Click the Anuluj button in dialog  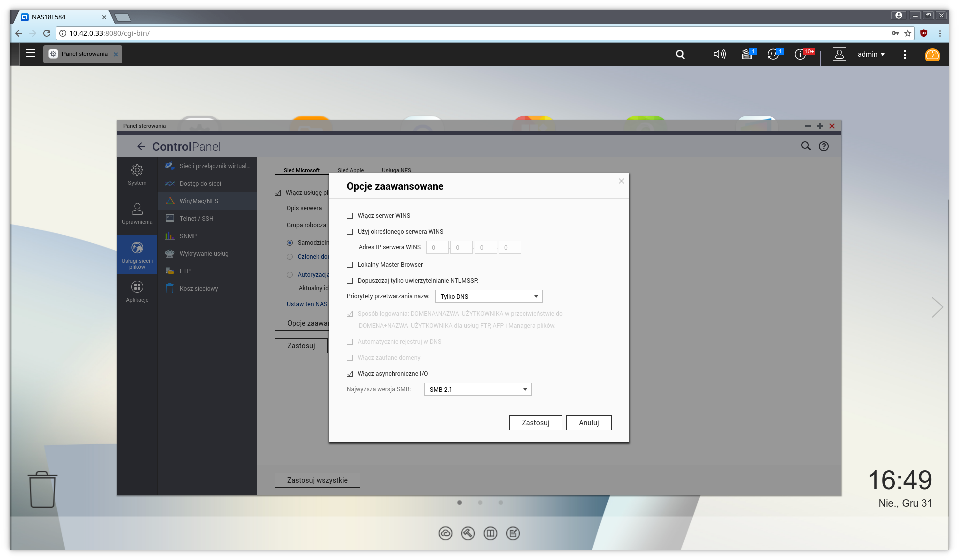click(589, 422)
